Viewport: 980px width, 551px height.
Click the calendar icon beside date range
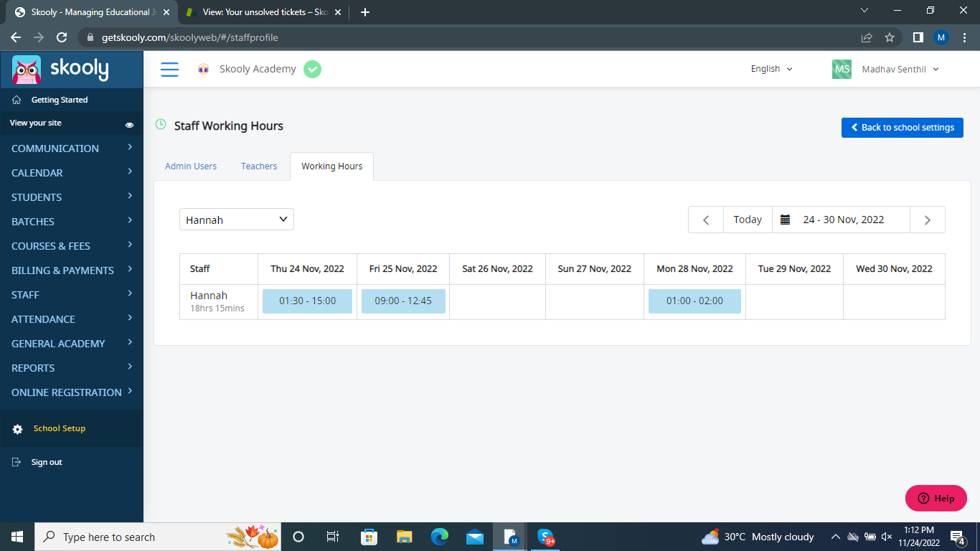pyautogui.click(x=785, y=220)
